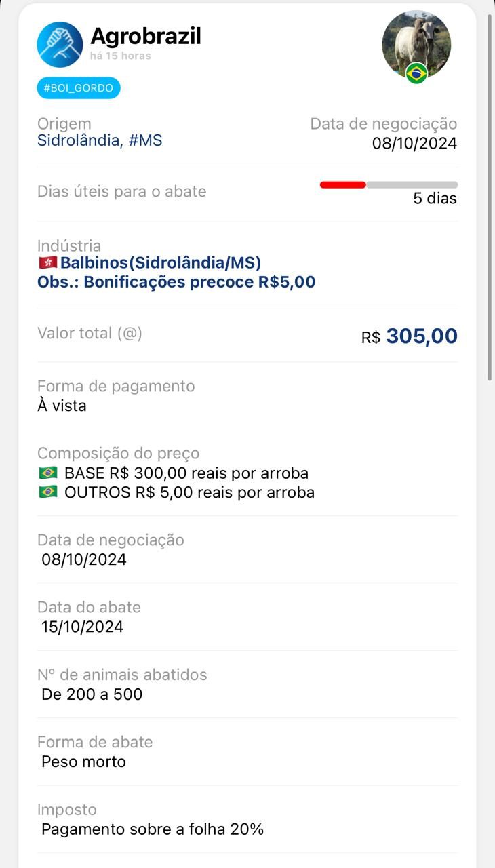This screenshot has width=495, height=868.
Task: Click the Brazil flag next to OUTROS price
Action: tap(48, 492)
